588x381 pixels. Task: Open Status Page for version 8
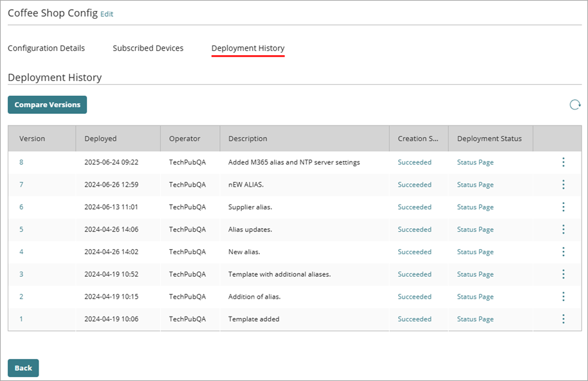475,162
